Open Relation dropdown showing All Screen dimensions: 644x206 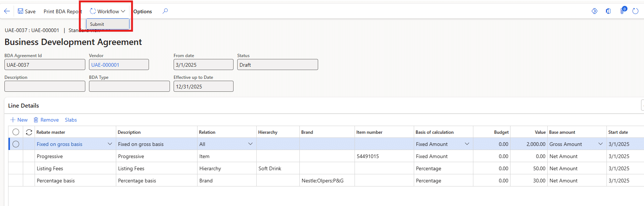250,144
